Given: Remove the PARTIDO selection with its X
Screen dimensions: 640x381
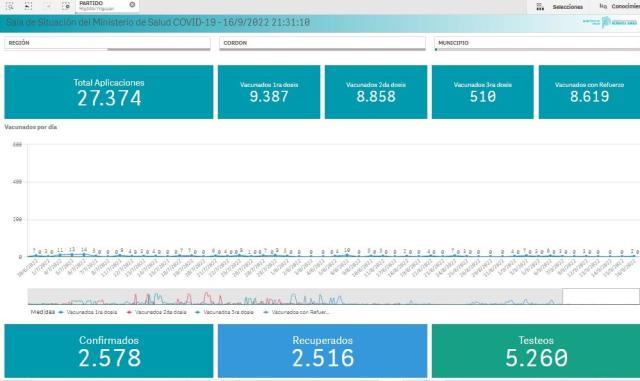Looking at the screenshot, I should (132, 5).
